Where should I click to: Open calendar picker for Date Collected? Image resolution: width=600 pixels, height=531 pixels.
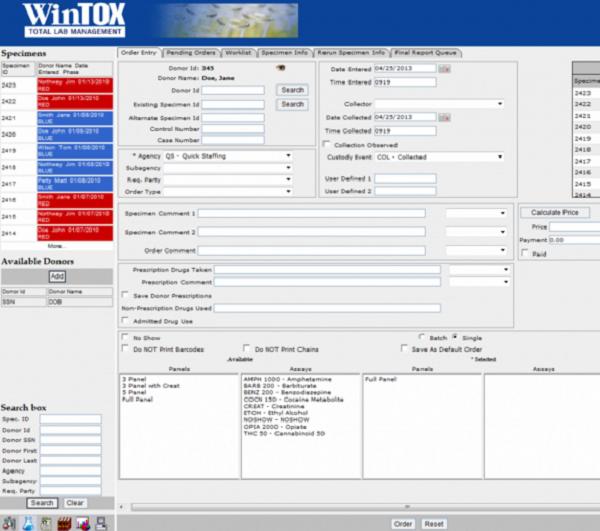tap(444, 117)
